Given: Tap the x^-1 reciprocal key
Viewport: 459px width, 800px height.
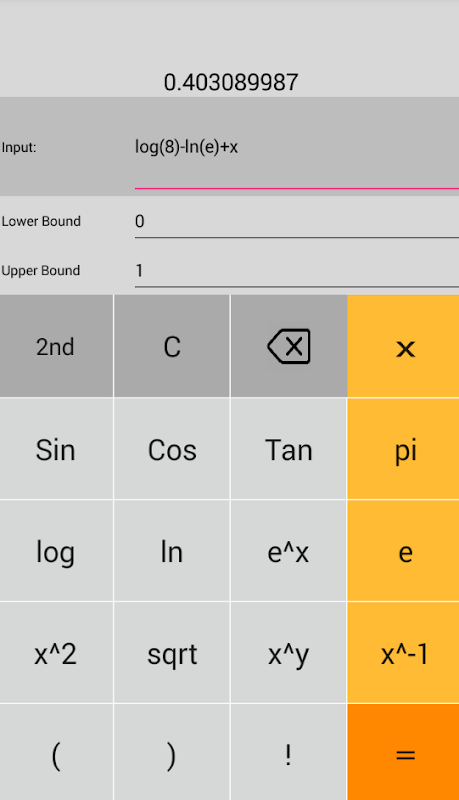Looking at the screenshot, I should pyautogui.click(x=403, y=653).
